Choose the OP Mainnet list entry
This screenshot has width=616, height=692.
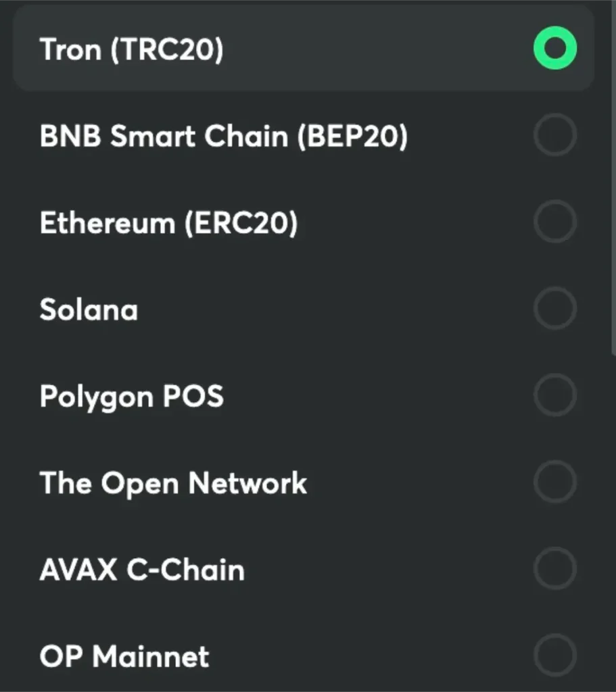pos(304,654)
